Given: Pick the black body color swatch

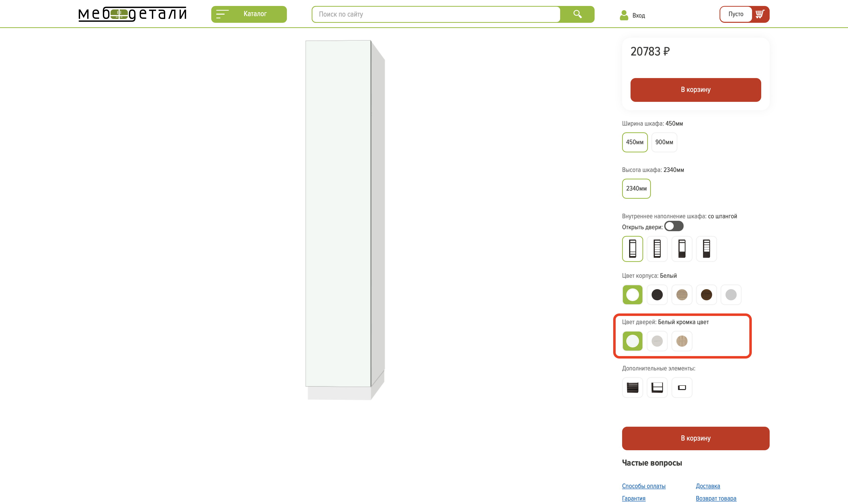Looking at the screenshot, I should pyautogui.click(x=657, y=295).
